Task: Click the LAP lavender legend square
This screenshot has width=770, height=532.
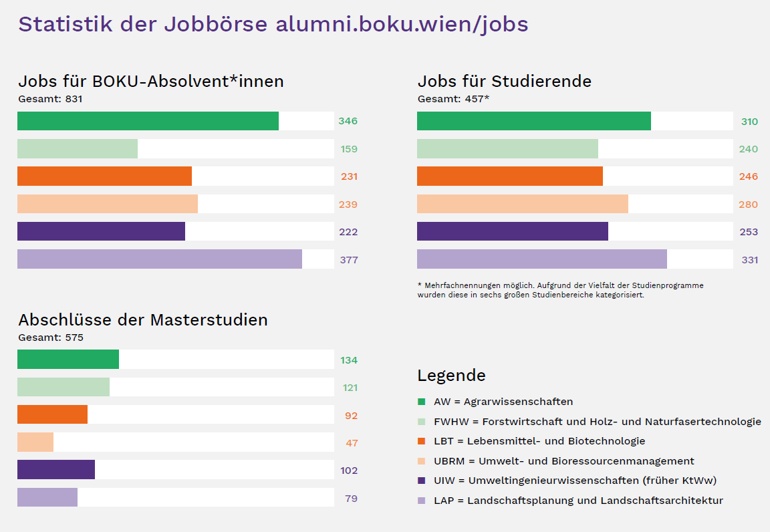Action: coord(421,501)
